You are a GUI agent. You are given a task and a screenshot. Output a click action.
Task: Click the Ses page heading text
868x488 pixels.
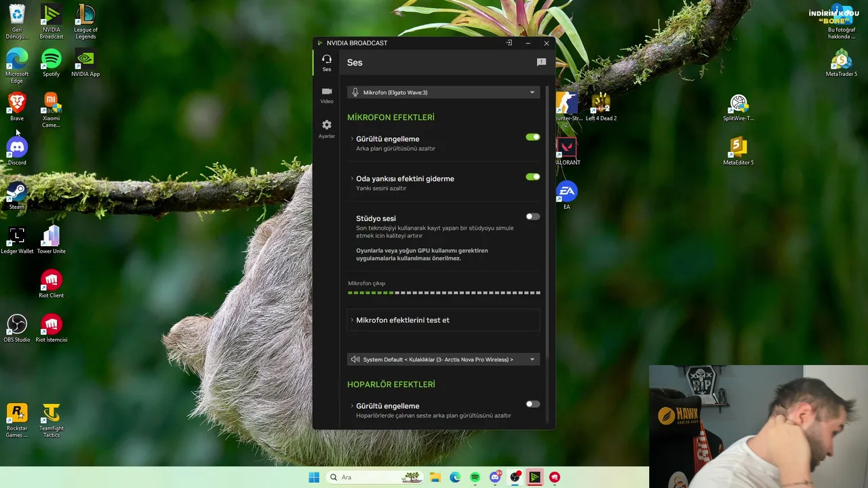click(x=355, y=62)
